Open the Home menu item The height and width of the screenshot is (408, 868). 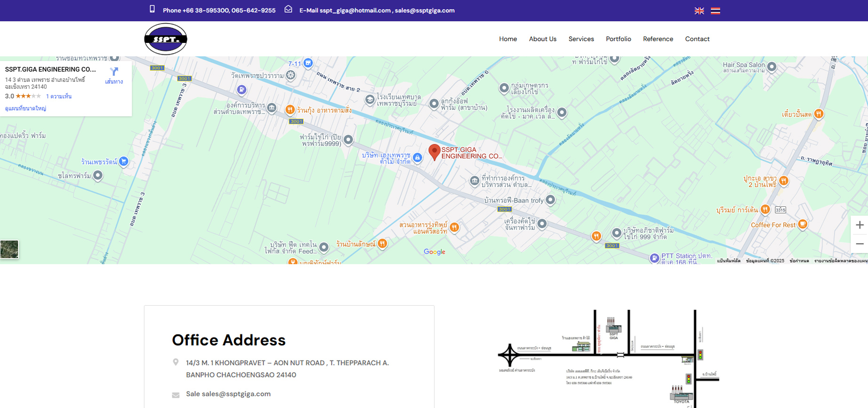pos(508,39)
